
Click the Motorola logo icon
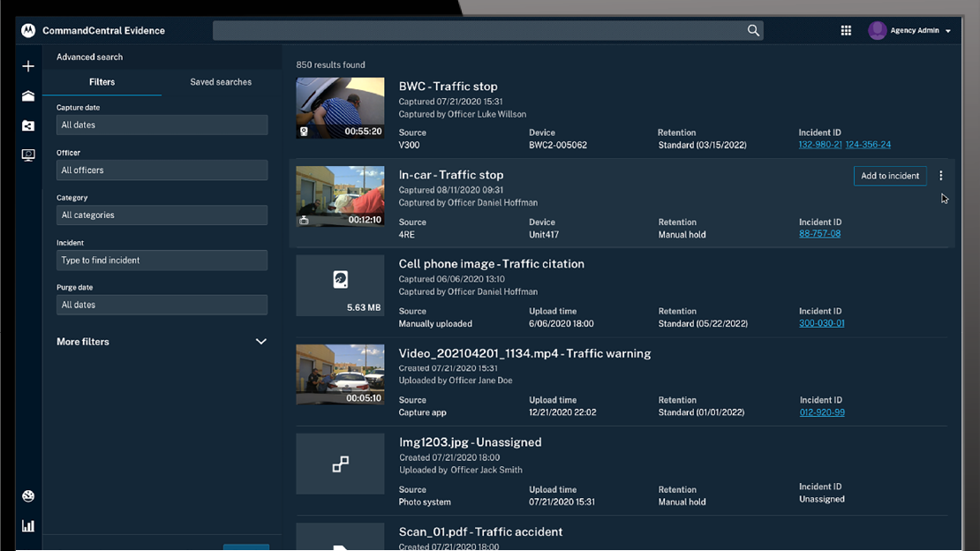pos(28,31)
